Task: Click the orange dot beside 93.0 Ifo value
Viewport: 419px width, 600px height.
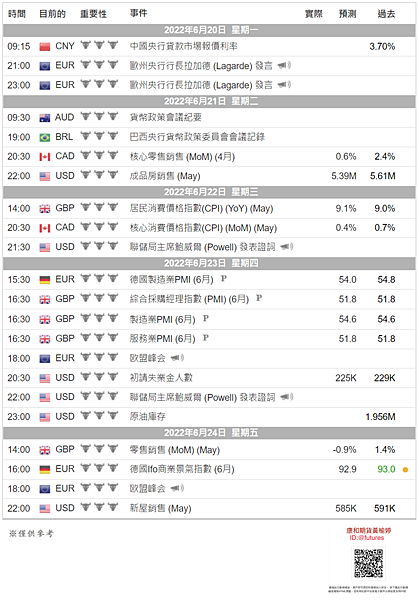Action: pyautogui.click(x=405, y=470)
